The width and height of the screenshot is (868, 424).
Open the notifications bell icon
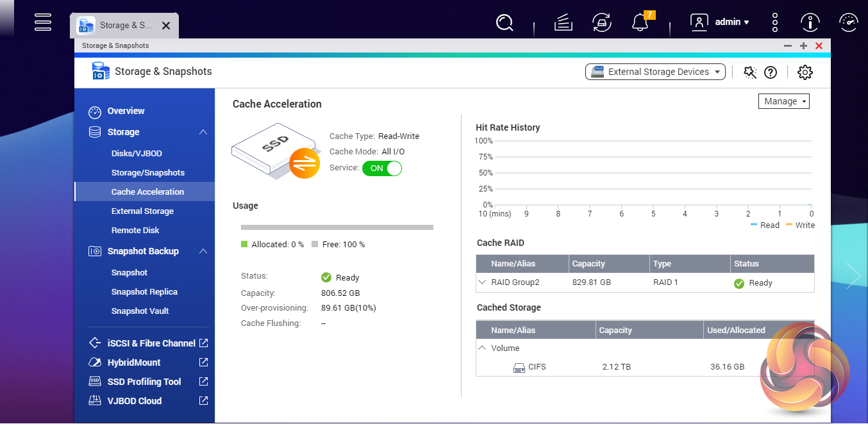(x=639, y=22)
